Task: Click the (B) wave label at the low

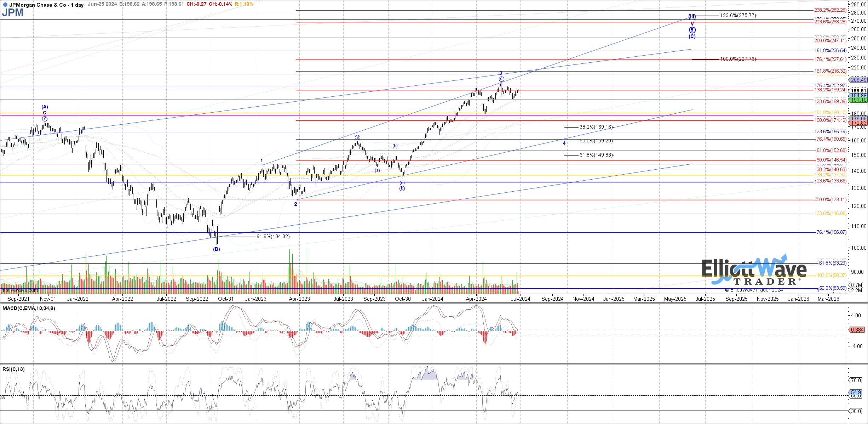Action: pyautogui.click(x=216, y=249)
